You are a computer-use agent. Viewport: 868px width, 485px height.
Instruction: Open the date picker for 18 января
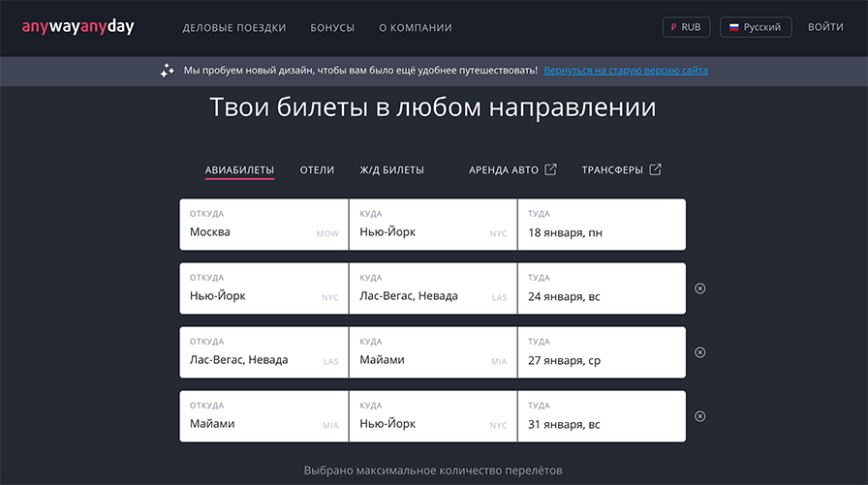601,225
